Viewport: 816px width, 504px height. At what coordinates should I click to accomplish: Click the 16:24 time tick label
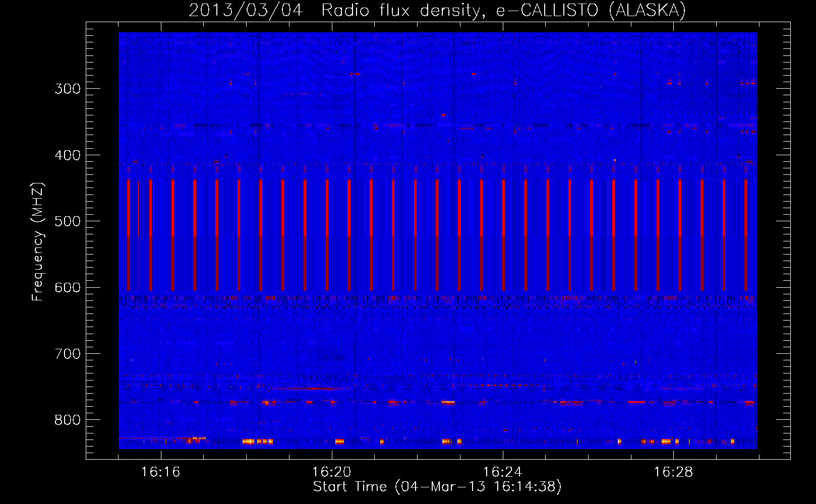[502, 472]
